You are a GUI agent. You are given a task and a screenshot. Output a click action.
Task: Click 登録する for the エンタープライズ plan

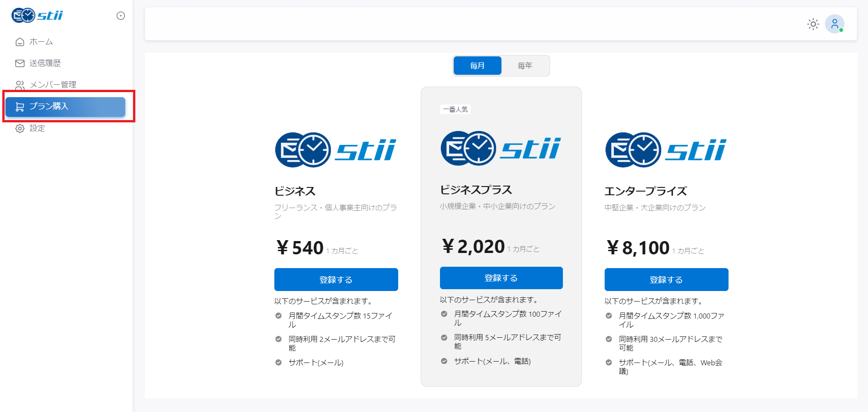pos(666,280)
